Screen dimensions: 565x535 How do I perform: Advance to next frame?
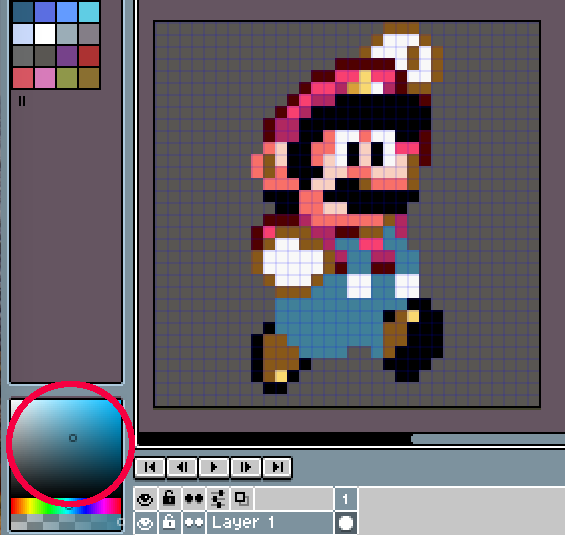245,467
